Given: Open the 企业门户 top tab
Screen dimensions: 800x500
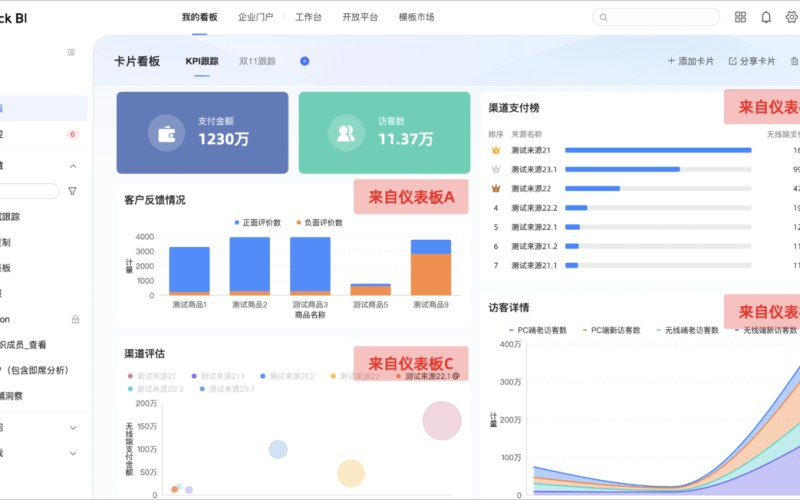Looking at the screenshot, I should pos(256,17).
